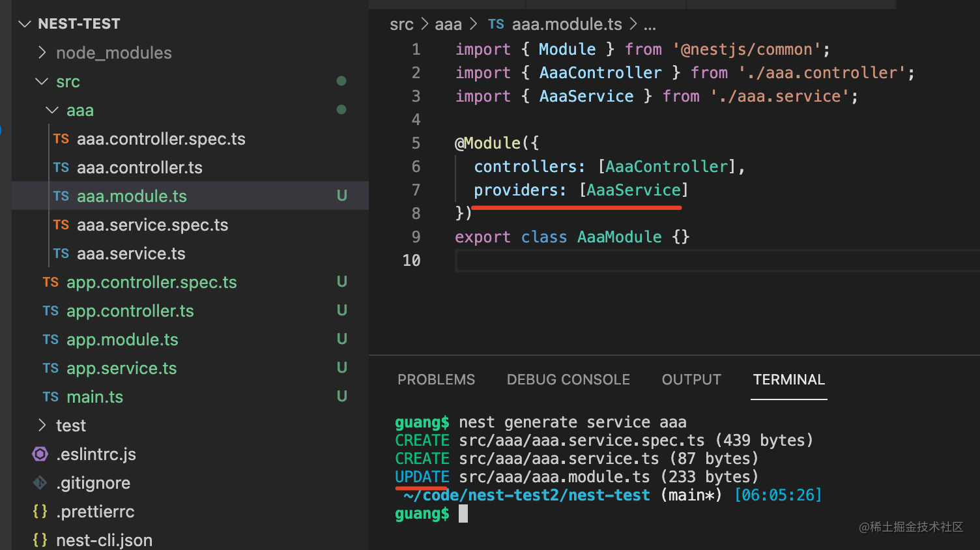Screen dimensions: 980x550
Task: Click the src breadcrumb segment
Action: point(401,25)
